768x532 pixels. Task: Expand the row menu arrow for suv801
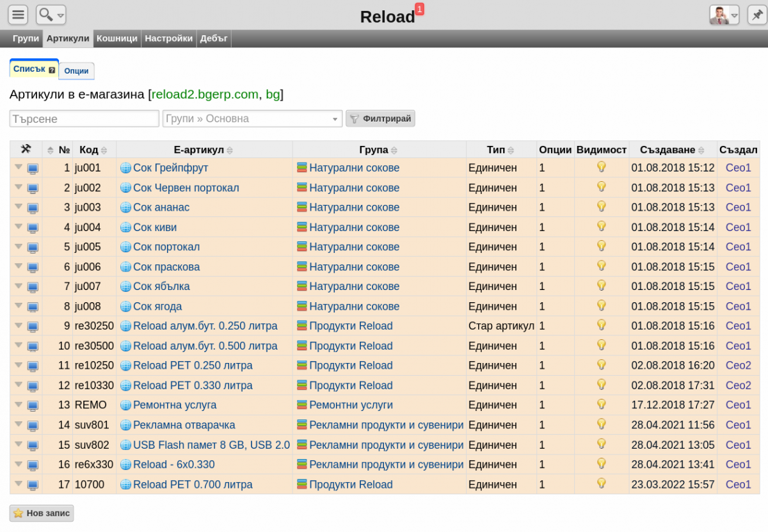tap(19, 424)
